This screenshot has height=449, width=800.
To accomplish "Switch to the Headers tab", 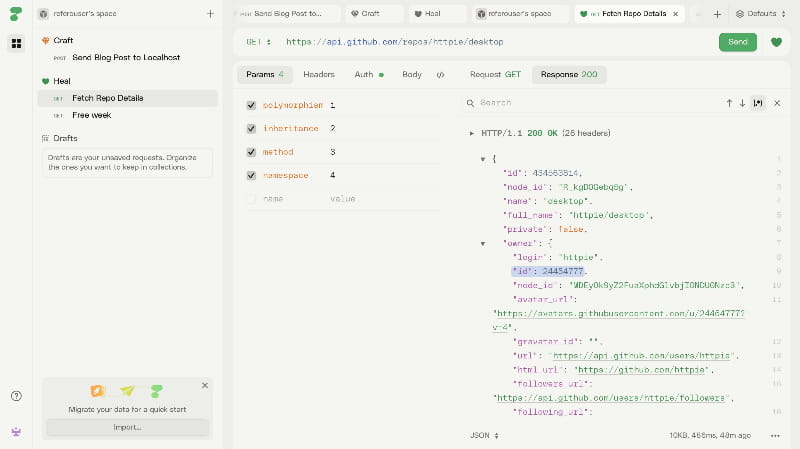I will [x=319, y=75].
